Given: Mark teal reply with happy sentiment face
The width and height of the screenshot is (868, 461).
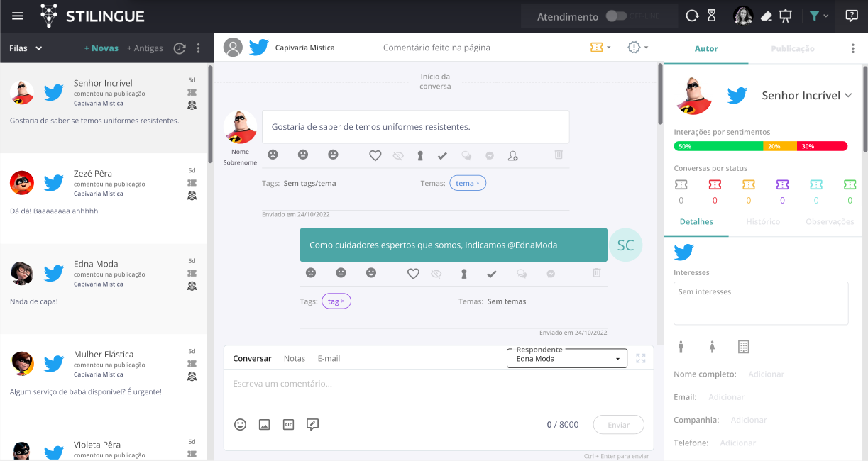Looking at the screenshot, I should point(371,272).
